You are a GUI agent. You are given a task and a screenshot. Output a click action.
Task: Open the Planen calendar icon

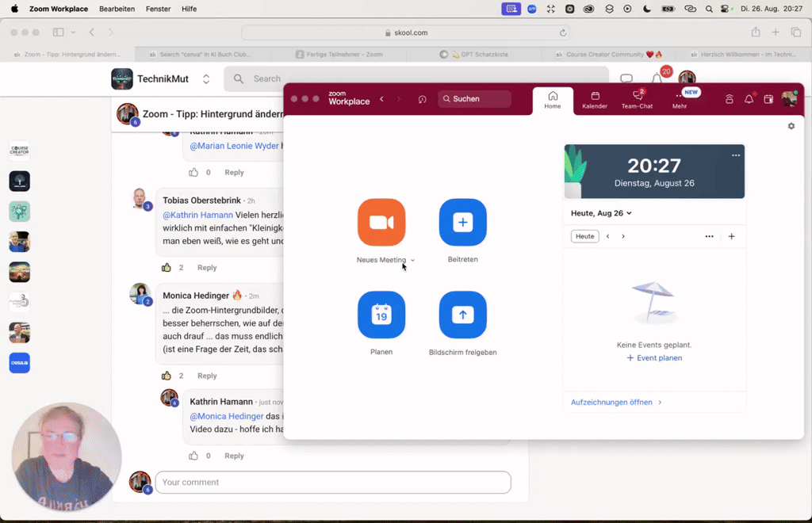click(381, 315)
